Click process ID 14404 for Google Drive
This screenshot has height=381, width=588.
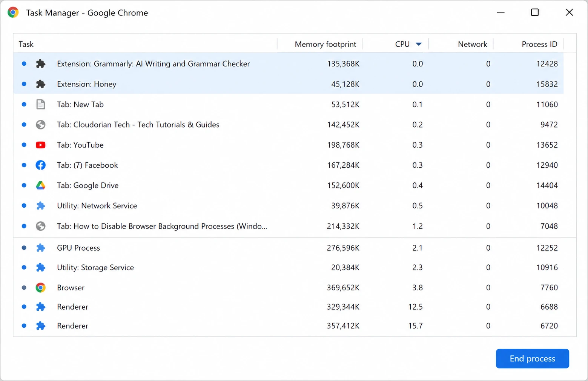pos(547,185)
